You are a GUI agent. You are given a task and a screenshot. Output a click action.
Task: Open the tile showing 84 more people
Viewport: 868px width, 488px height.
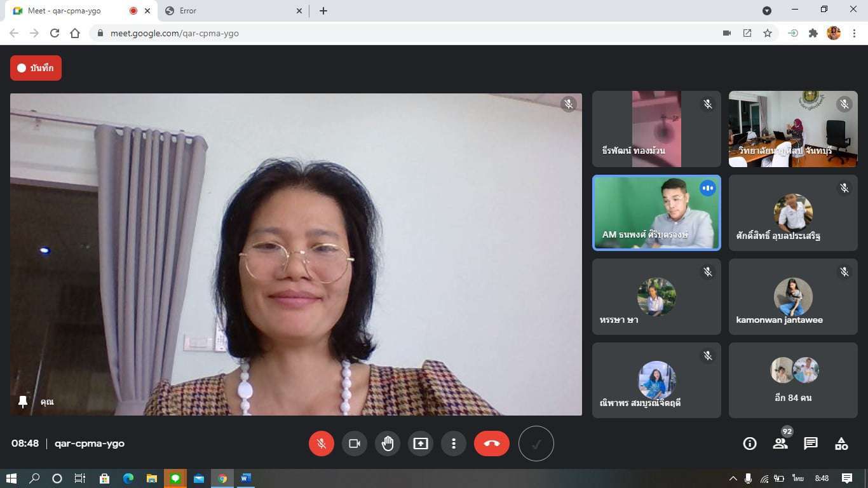793,380
